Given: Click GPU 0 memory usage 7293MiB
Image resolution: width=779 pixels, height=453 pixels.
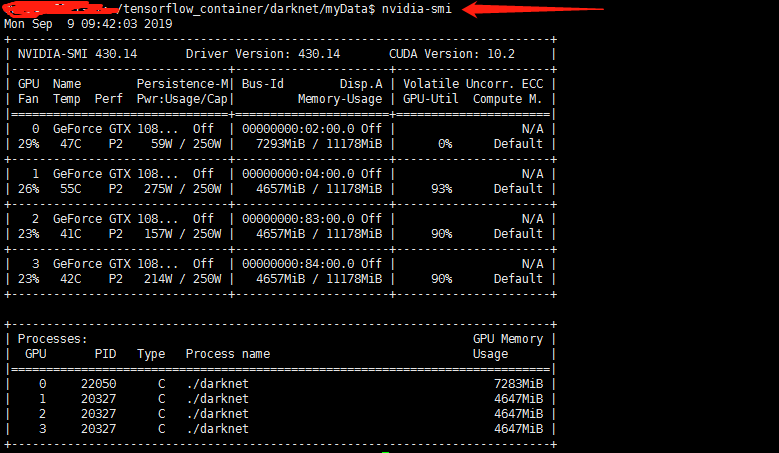Looking at the screenshot, I should point(280,144).
